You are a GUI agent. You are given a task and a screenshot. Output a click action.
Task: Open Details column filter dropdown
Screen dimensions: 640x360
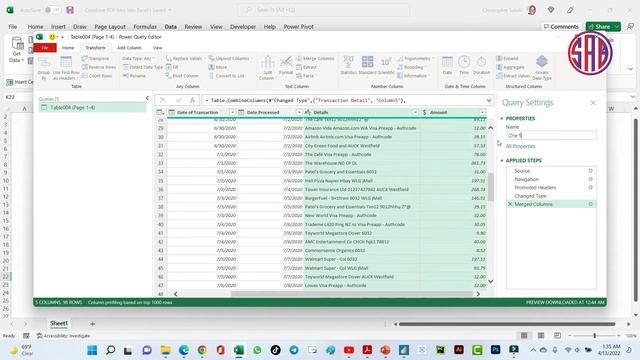415,112
